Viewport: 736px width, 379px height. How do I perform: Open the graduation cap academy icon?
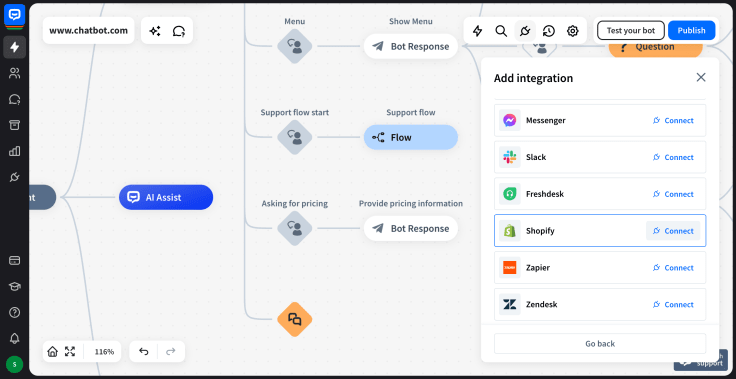(15, 286)
